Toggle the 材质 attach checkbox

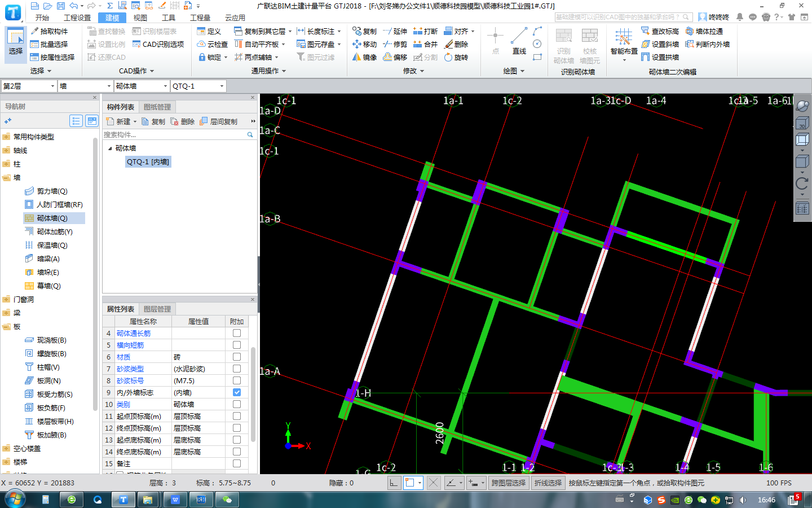click(x=237, y=357)
